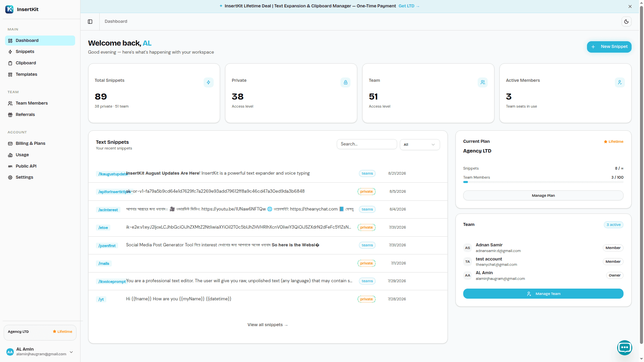The width and height of the screenshot is (644, 362).
Task: Focus the snippet Search field
Action: 367,144
